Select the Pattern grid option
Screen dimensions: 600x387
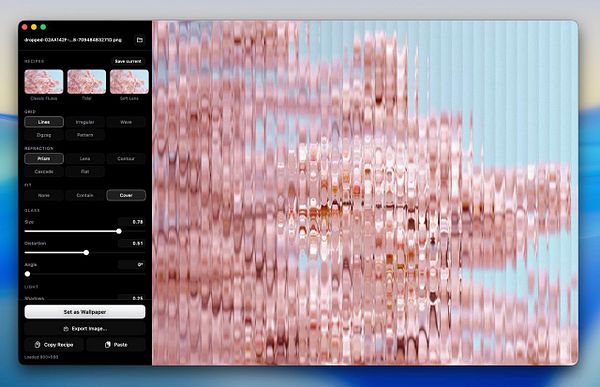[85, 135]
